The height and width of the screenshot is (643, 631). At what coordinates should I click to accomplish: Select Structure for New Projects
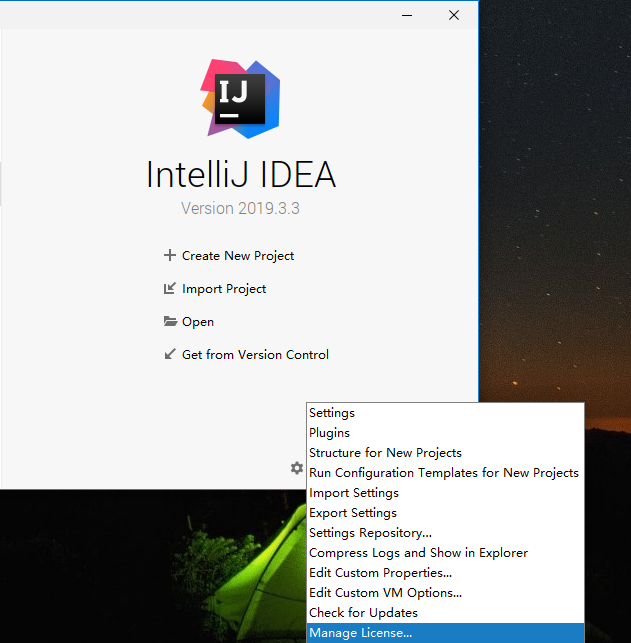pos(445,453)
